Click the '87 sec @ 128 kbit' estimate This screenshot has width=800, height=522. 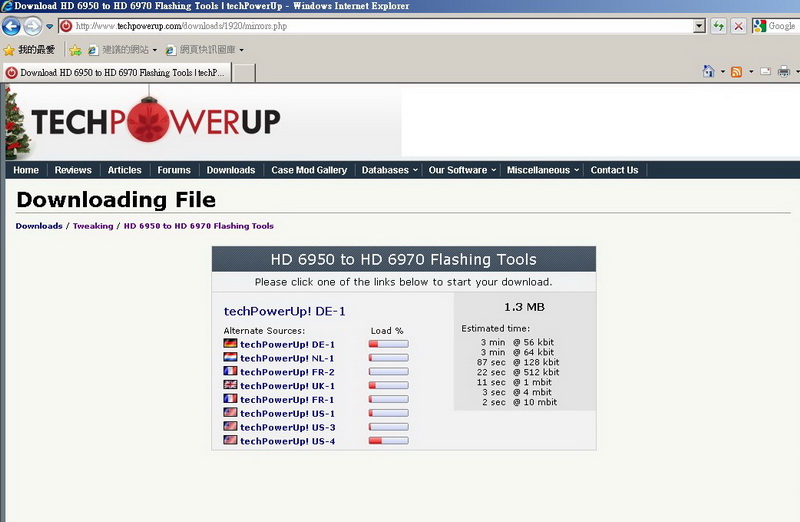[518, 362]
